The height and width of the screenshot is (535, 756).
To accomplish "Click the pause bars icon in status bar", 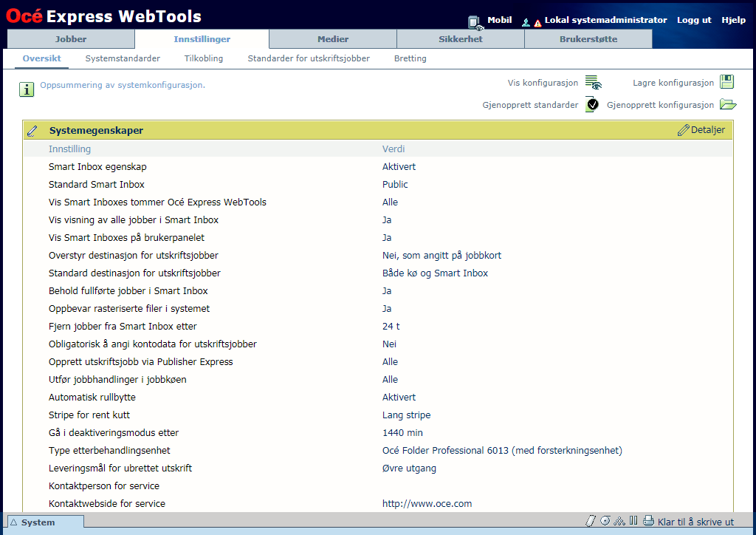I will (633, 520).
